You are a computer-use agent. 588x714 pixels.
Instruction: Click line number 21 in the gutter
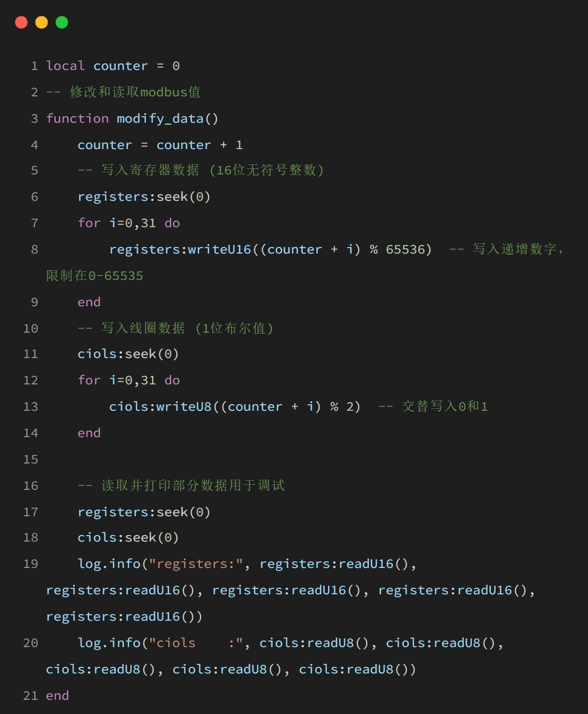tap(30, 696)
